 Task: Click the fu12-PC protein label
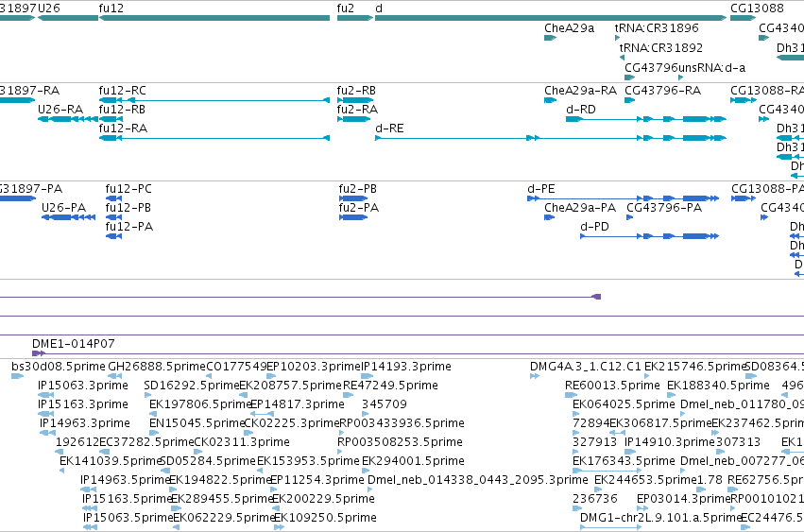pos(128,189)
